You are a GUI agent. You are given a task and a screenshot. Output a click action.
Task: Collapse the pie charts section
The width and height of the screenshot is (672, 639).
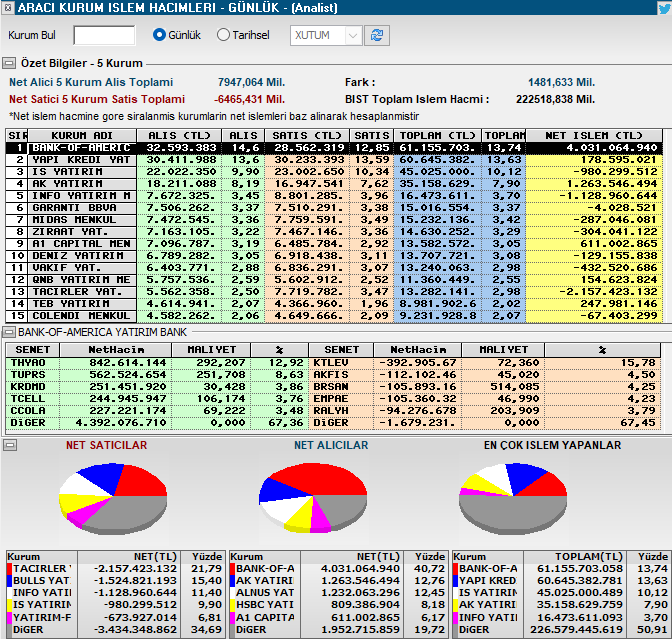pyautogui.click(x=9, y=445)
